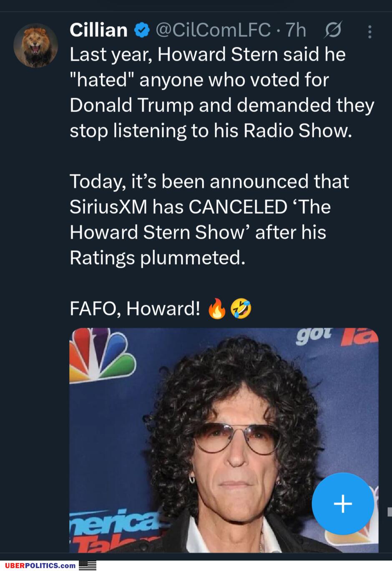Click the fire emoji after FAFO
The image size is (392, 571).
(216, 309)
